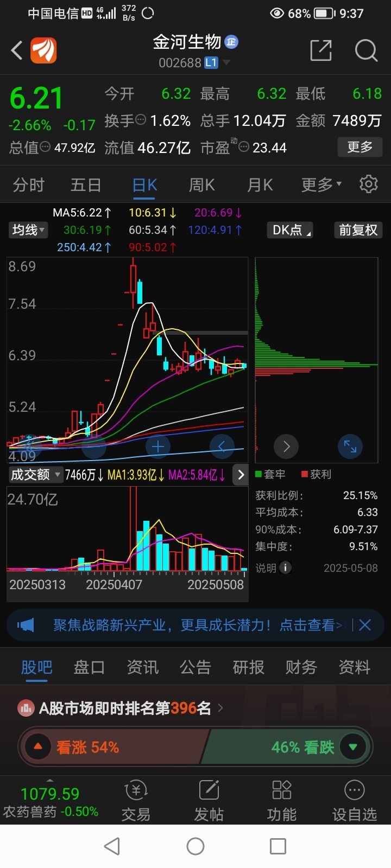Expand stock code dropdown triangle
This screenshot has width=391, height=868.
(226, 63)
